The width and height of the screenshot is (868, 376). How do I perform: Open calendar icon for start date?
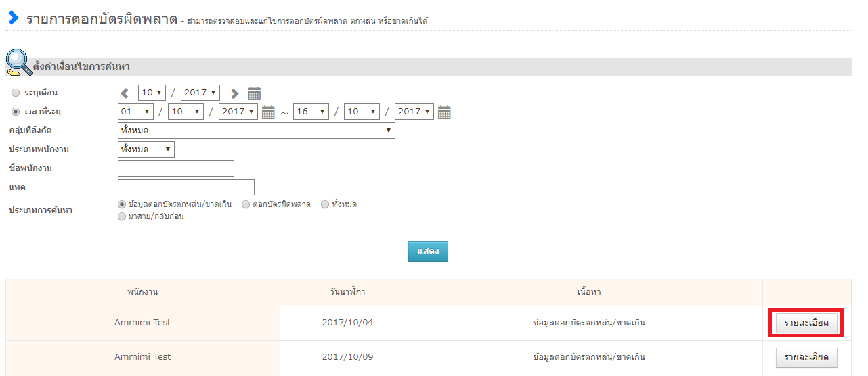click(268, 112)
